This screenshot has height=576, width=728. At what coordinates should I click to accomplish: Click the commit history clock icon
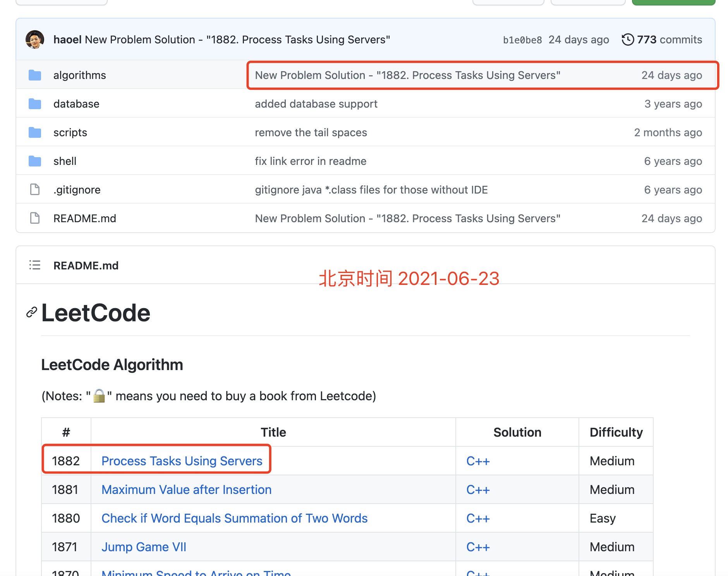628,39
